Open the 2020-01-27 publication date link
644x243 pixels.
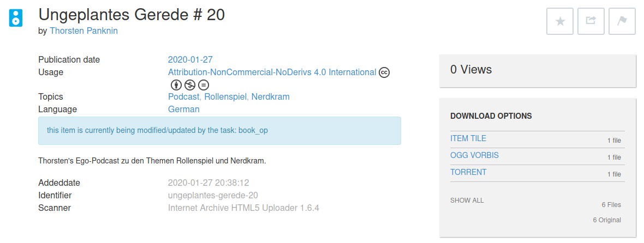click(190, 59)
